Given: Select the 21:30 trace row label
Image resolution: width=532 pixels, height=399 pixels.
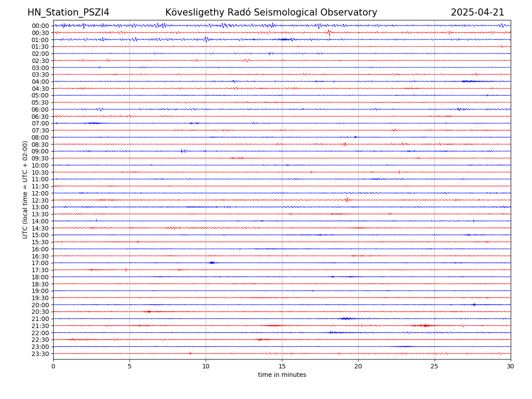Looking at the screenshot, I should tap(40, 326).
